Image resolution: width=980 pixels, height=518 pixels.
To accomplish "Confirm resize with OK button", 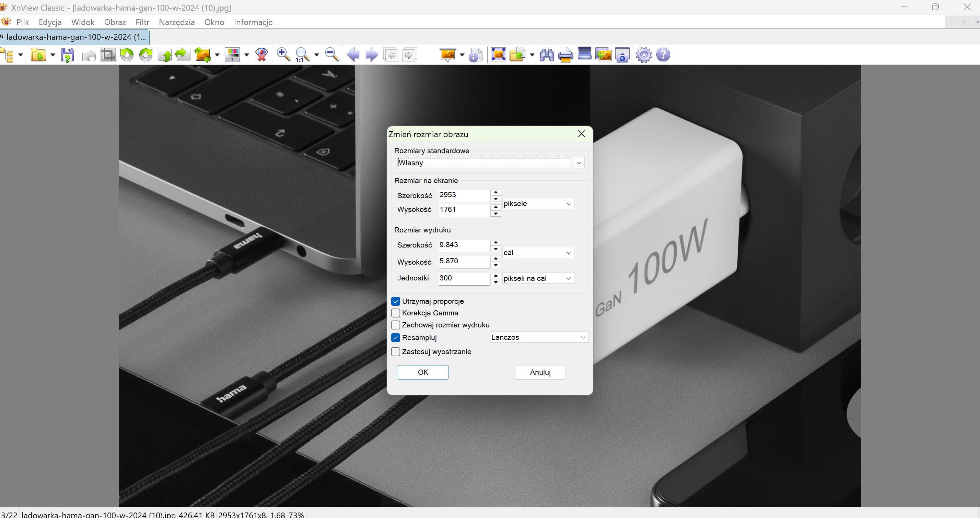I will tap(423, 372).
